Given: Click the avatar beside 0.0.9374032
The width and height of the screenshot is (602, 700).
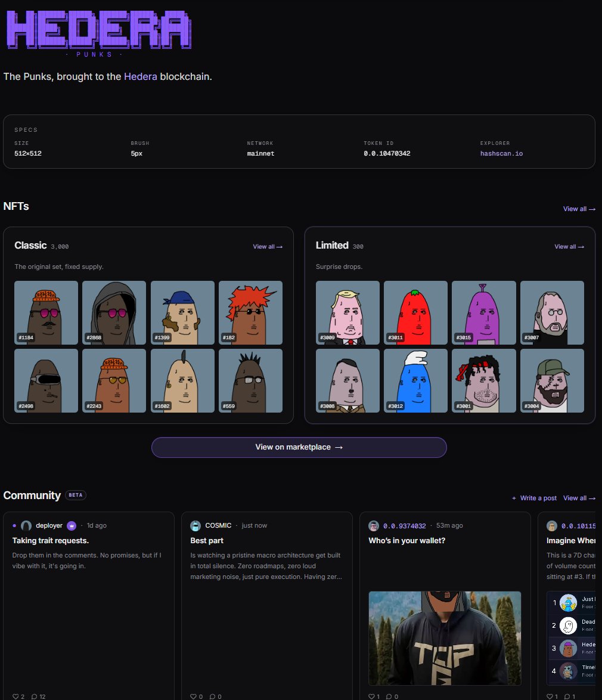Looking at the screenshot, I should [x=374, y=526].
